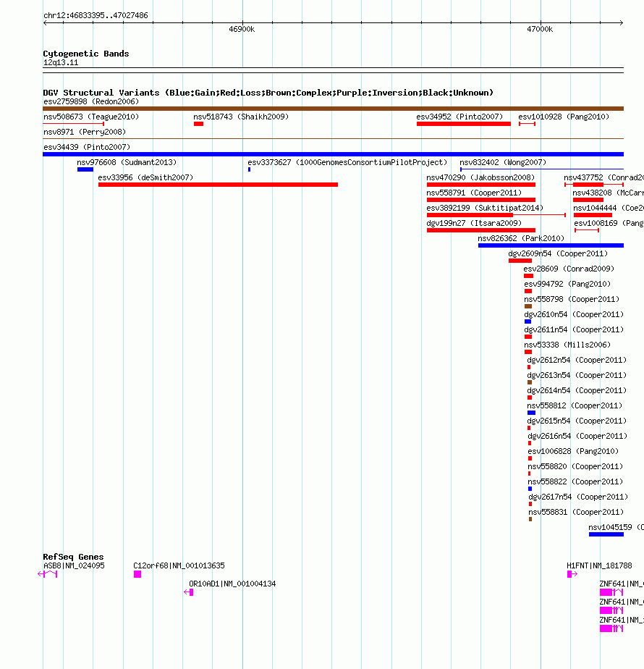
Task: Open the esv1008169 Pang variant label
Action: (x=609, y=223)
